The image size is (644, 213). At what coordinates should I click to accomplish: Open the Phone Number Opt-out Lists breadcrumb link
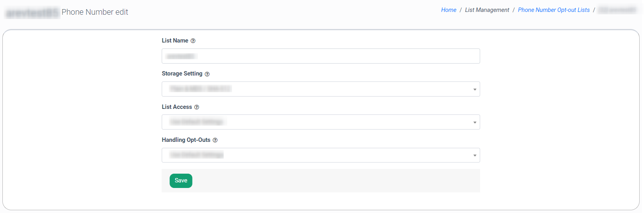554,10
